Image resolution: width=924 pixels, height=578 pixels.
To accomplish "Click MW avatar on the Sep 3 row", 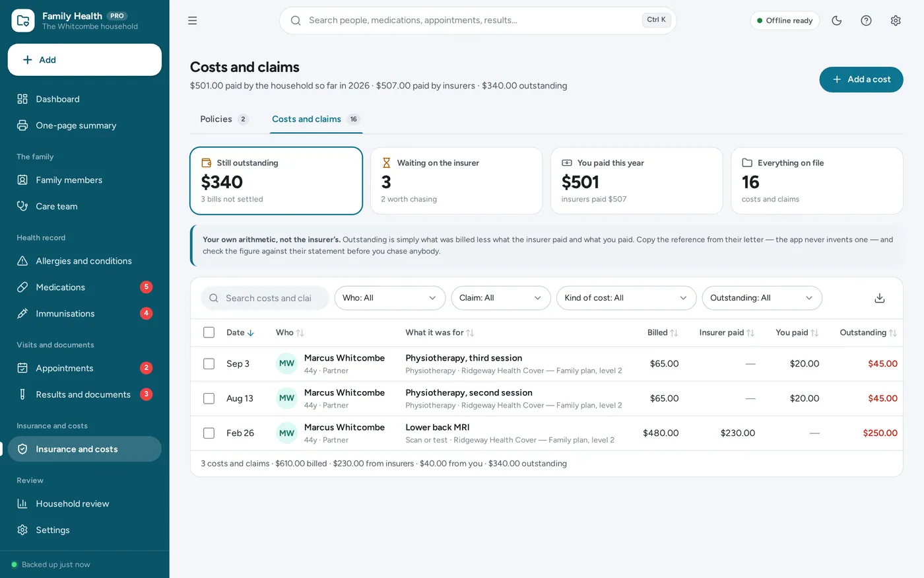I will point(286,364).
